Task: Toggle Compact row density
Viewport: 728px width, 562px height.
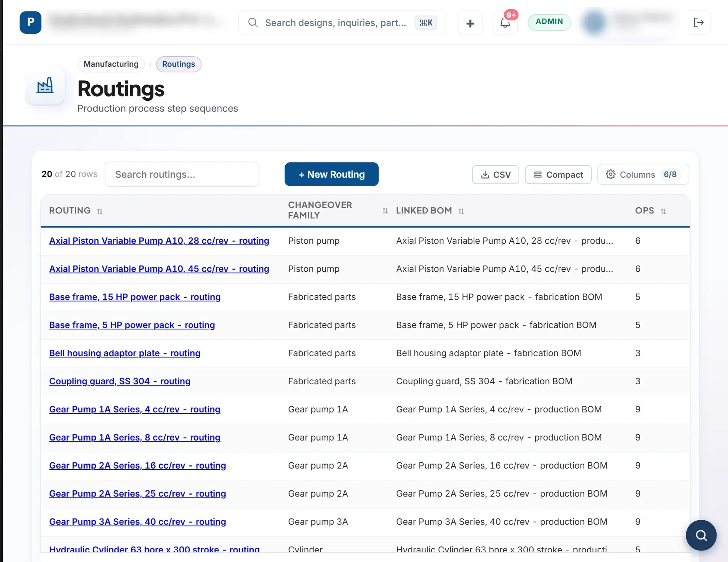Action: coord(558,175)
